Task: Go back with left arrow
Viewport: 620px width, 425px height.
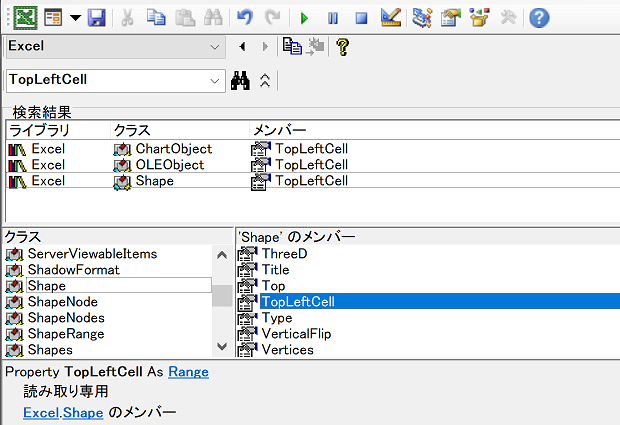Action: (x=242, y=47)
